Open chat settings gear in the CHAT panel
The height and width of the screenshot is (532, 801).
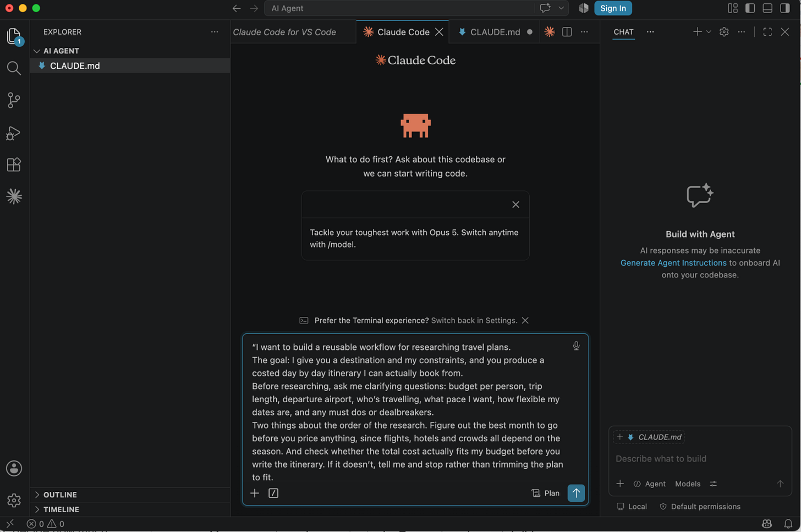click(x=724, y=32)
